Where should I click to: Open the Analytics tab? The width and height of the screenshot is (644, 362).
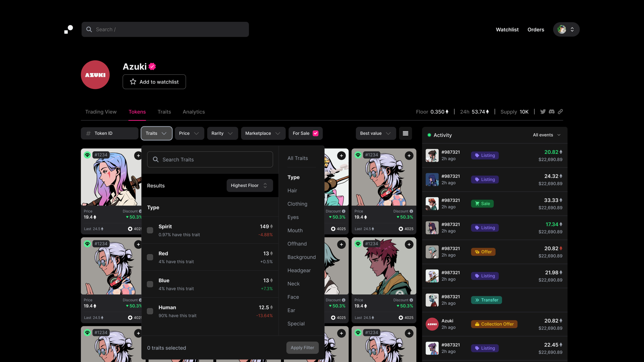pyautogui.click(x=194, y=112)
